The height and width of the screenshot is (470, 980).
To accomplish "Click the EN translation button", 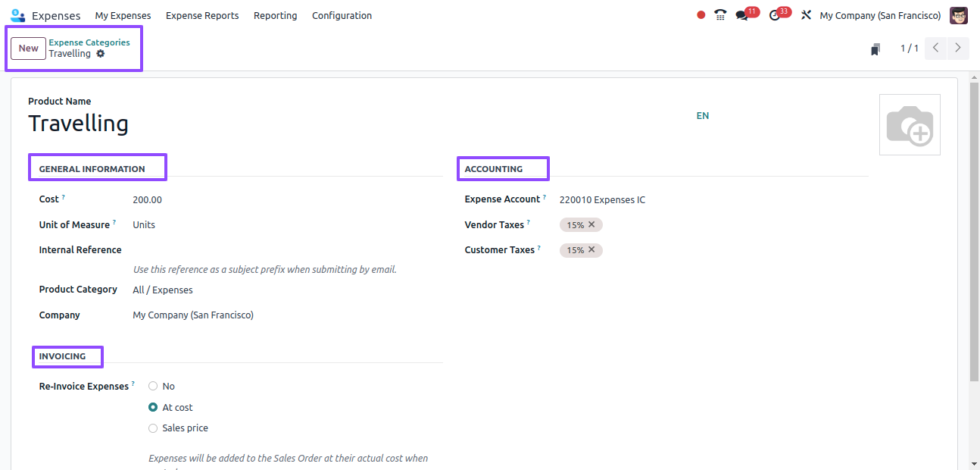I will click(703, 115).
